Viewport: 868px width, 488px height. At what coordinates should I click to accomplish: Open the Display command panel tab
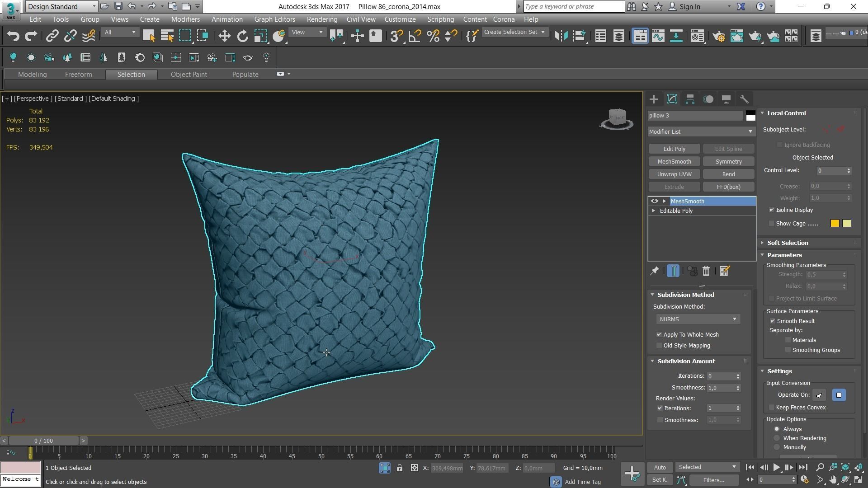point(726,99)
